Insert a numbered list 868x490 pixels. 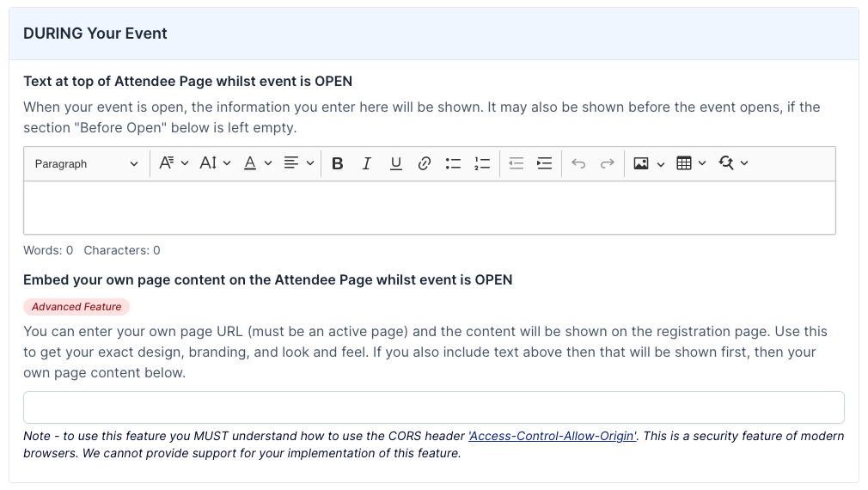click(x=481, y=163)
